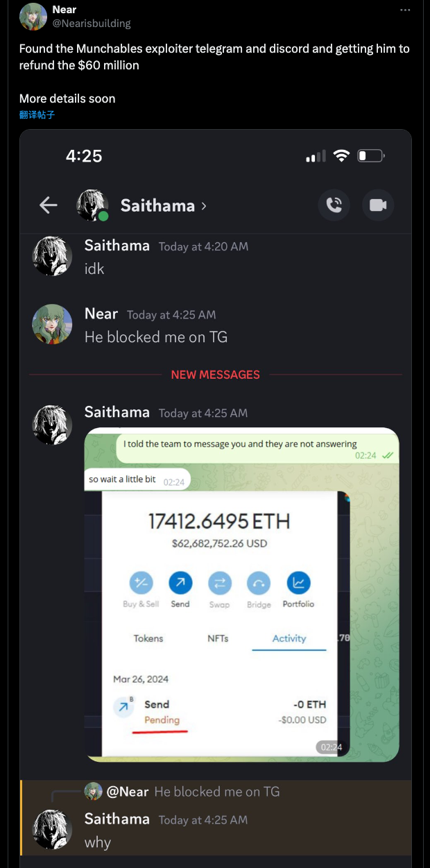Start a video call with Saithama
The height and width of the screenshot is (868, 430).
(378, 205)
